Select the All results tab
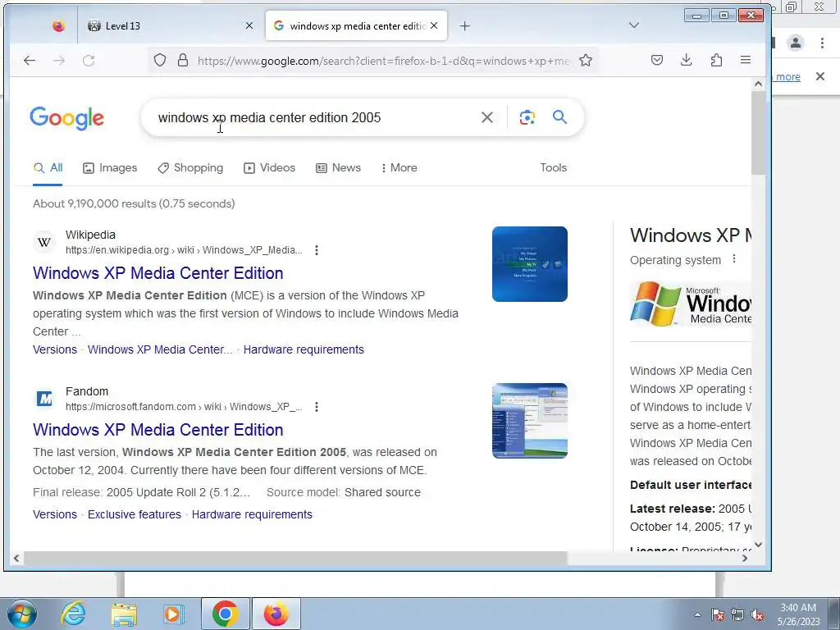Screen dimensions: 840x630 [x=48, y=167]
